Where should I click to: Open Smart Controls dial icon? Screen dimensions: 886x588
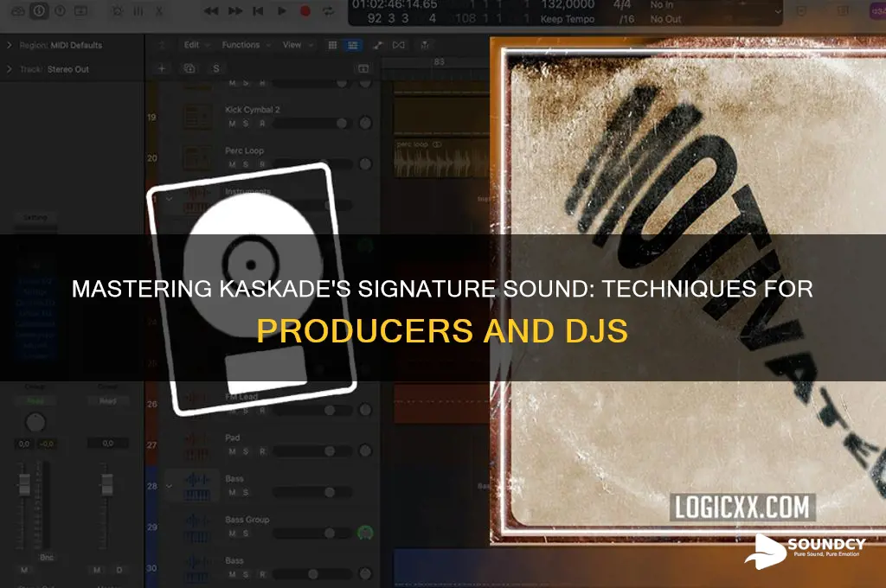tap(117, 10)
